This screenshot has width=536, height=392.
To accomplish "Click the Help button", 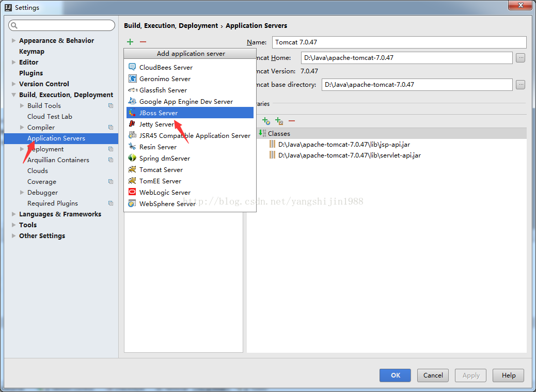I will [508, 375].
